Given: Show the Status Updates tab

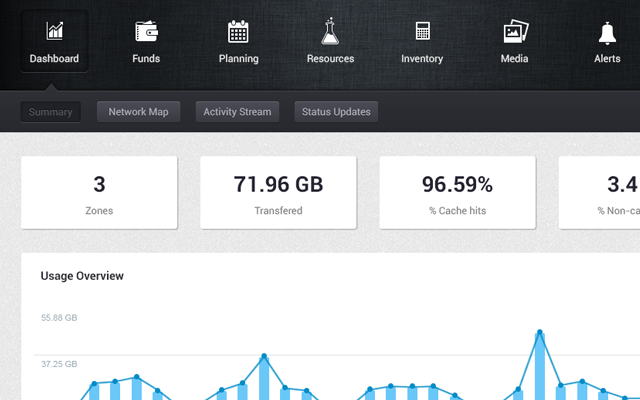Looking at the screenshot, I should (336, 112).
